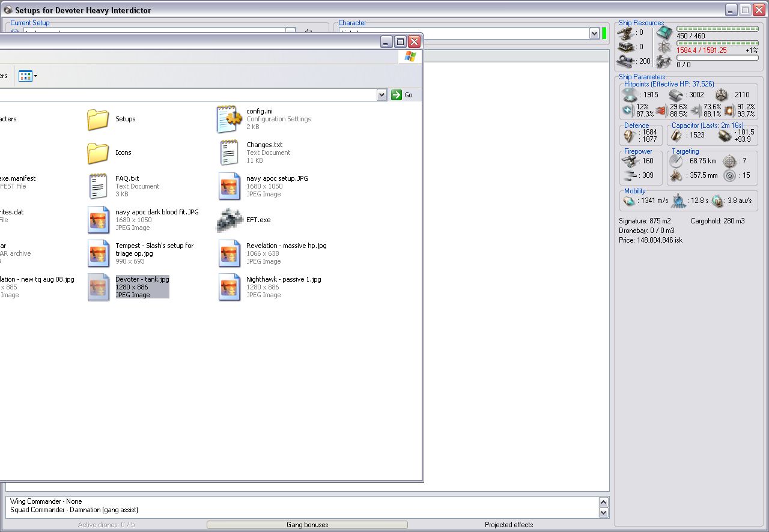Click the 'Dronebay: 0 / 0 m3' value
The height and width of the screenshot is (532, 769).
646,231
